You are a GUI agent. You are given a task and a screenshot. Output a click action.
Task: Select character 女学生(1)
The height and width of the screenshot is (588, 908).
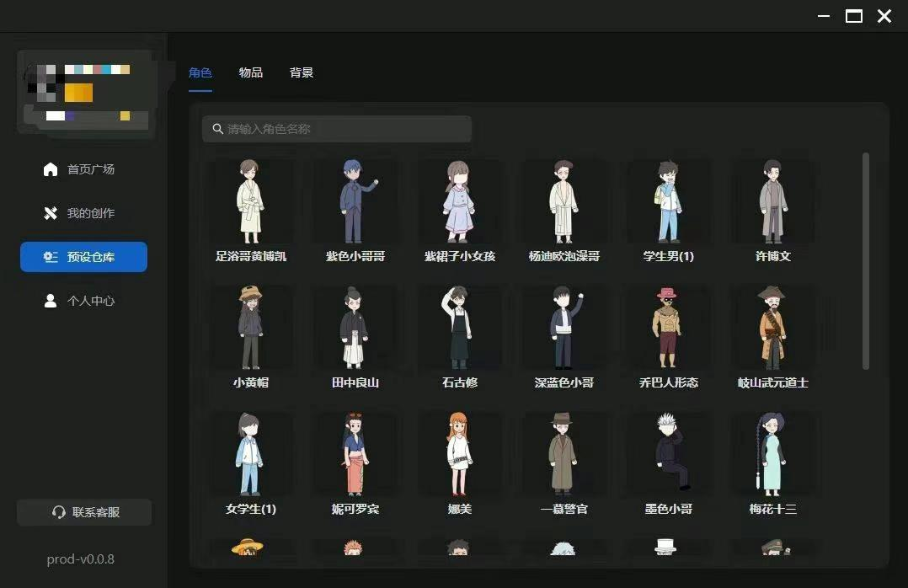(251, 463)
